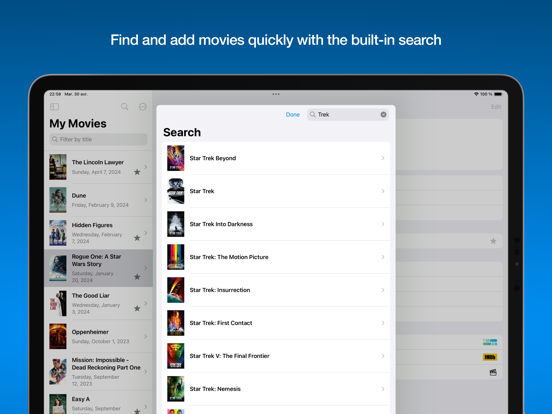
Task: Tap Done to close search
Action: click(x=293, y=114)
